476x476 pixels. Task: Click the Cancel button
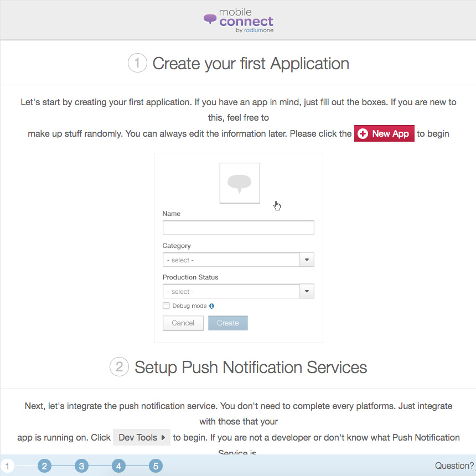pos(183,323)
